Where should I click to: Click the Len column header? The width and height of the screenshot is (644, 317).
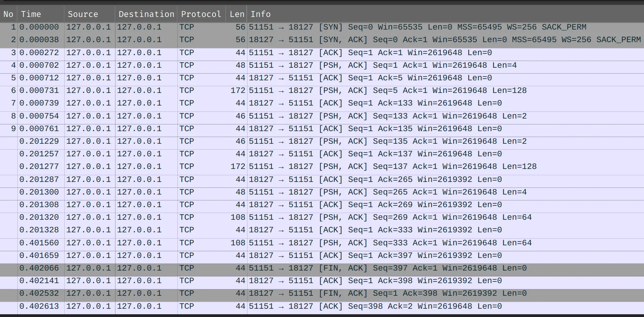(237, 14)
